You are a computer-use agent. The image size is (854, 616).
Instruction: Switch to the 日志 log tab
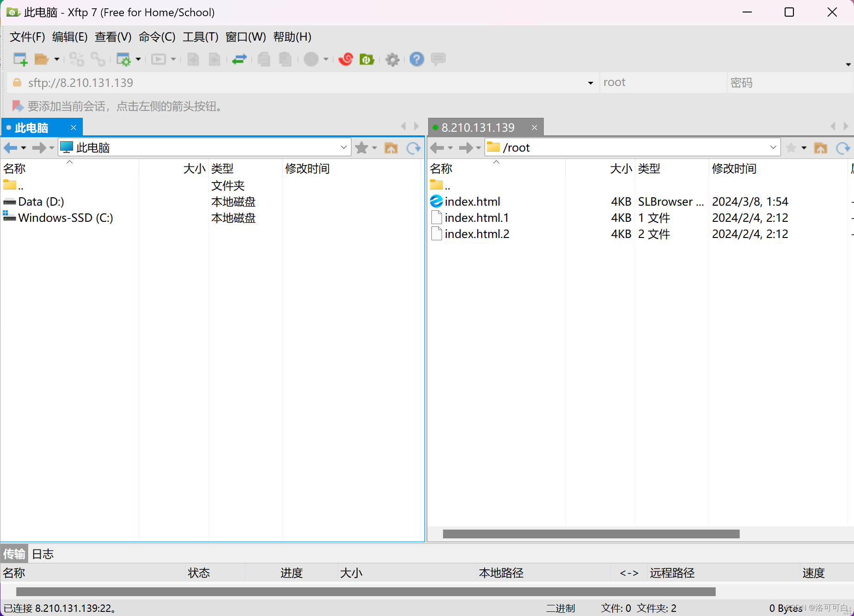43,554
